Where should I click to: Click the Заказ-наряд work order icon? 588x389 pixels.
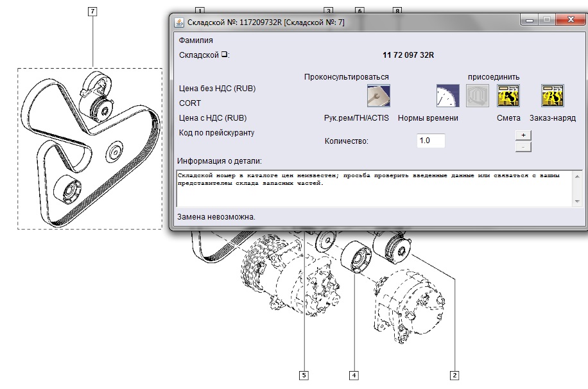[552, 96]
